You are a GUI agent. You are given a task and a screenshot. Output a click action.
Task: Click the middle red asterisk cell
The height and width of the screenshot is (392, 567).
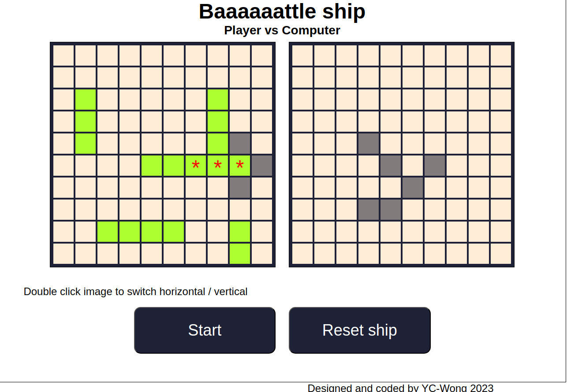tap(218, 166)
